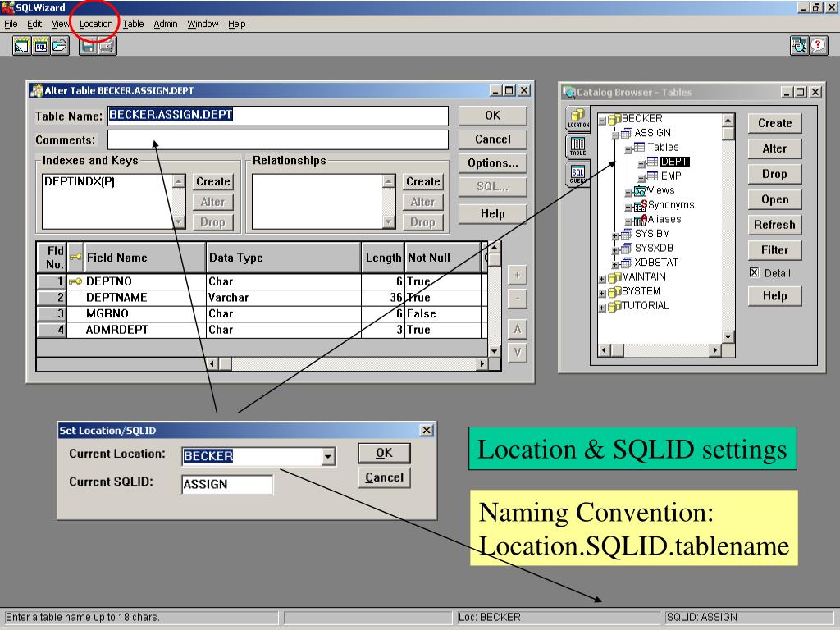Select the SQL Query side tab in Catalog Browser
The height and width of the screenshot is (630, 840).
tap(578, 174)
